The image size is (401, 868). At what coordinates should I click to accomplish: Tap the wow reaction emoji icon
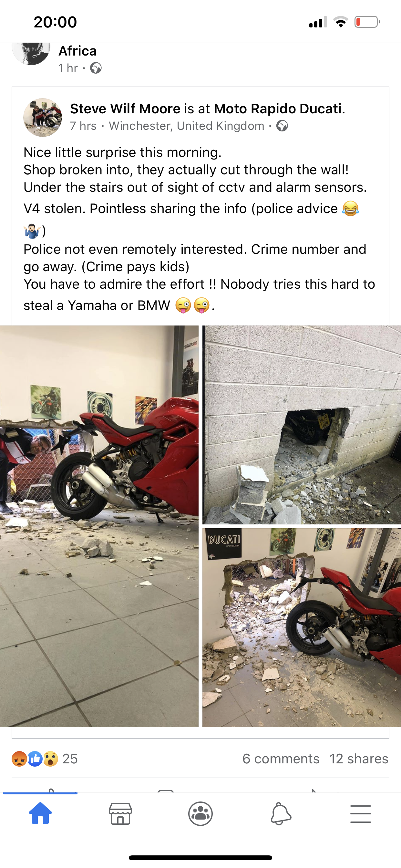tap(51, 759)
